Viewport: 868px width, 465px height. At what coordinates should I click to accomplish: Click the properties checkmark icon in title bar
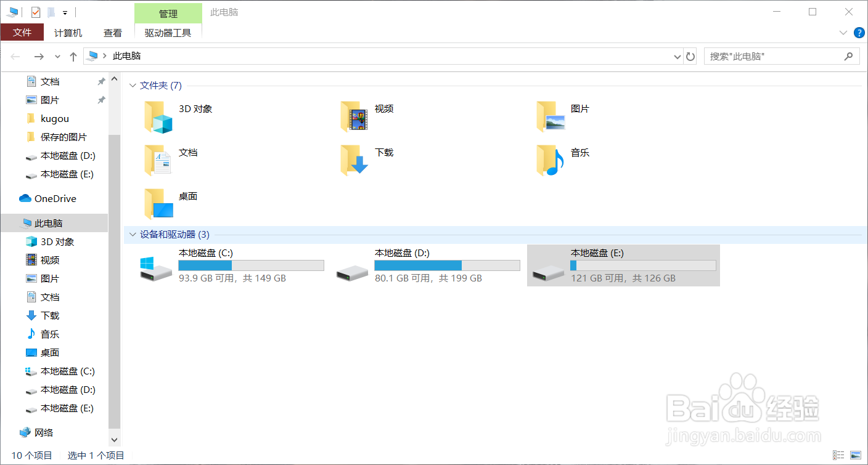(x=35, y=12)
